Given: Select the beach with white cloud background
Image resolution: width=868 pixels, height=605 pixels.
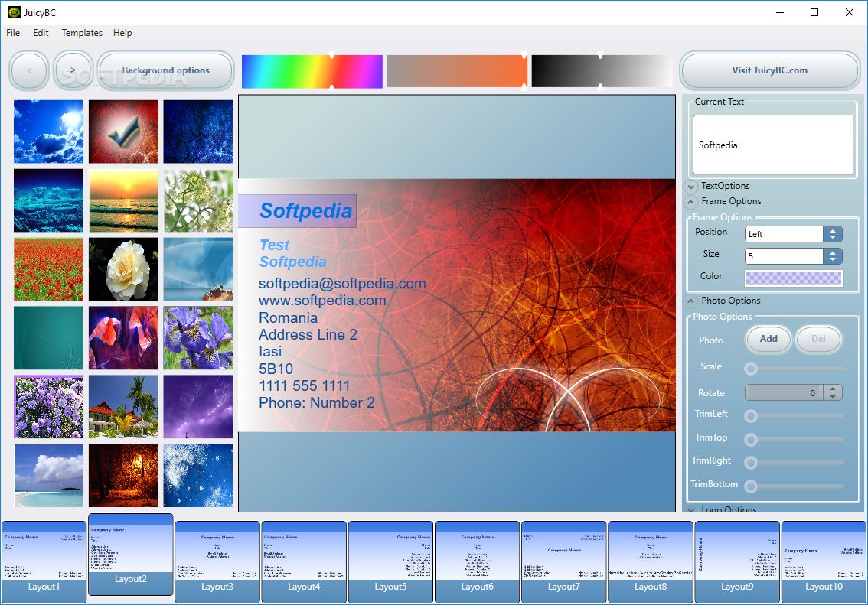Looking at the screenshot, I should tap(49, 476).
